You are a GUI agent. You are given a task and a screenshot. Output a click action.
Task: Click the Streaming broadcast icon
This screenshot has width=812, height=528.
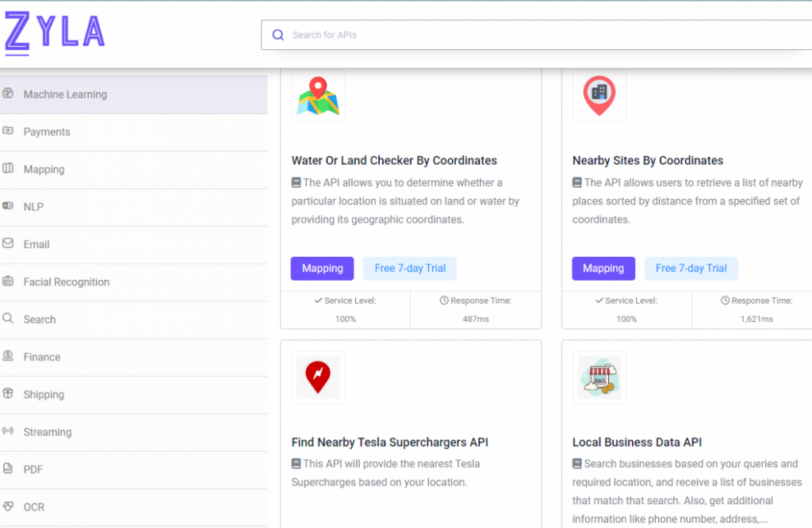click(x=8, y=430)
